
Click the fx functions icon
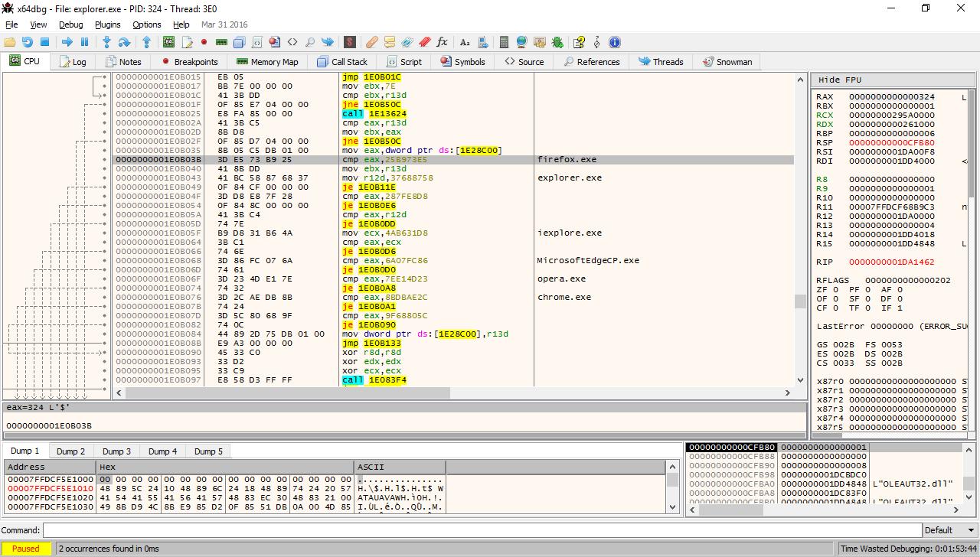443,42
